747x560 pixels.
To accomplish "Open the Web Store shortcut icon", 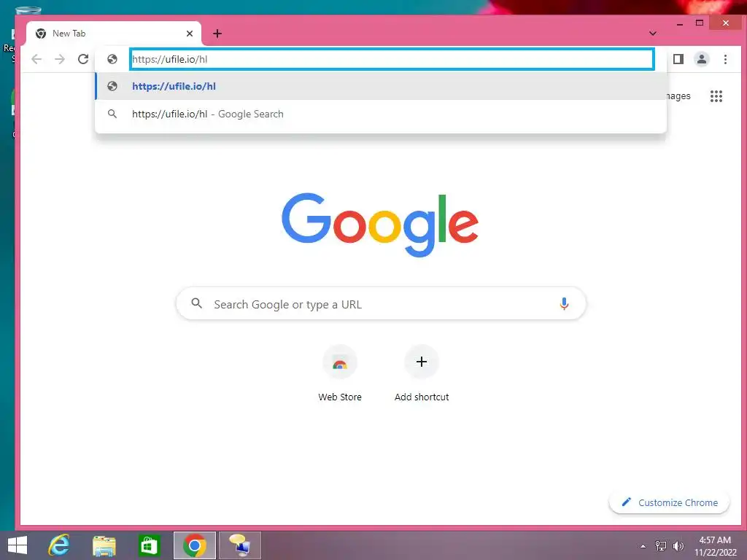I will tap(340, 362).
